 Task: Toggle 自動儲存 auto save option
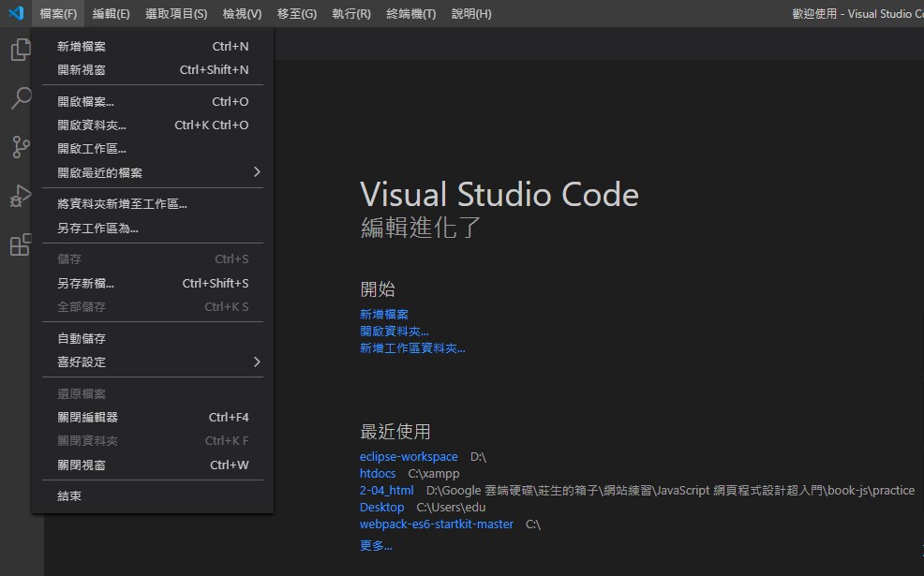click(x=153, y=339)
